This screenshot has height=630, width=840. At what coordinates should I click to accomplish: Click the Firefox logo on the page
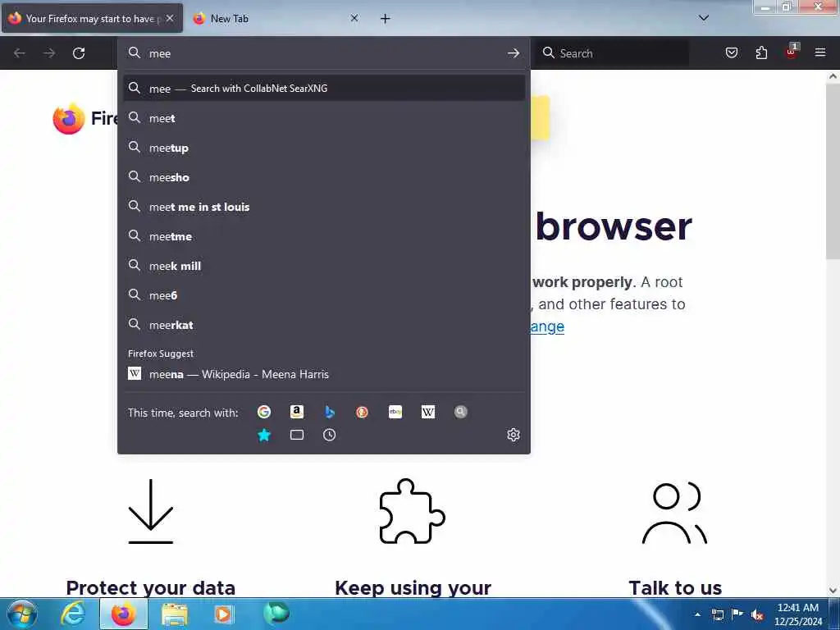69,118
